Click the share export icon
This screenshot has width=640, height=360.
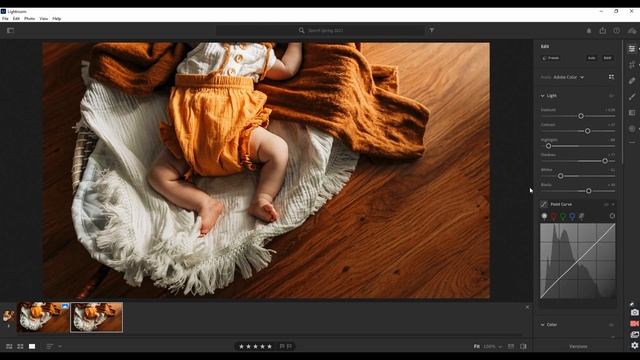(x=602, y=31)
